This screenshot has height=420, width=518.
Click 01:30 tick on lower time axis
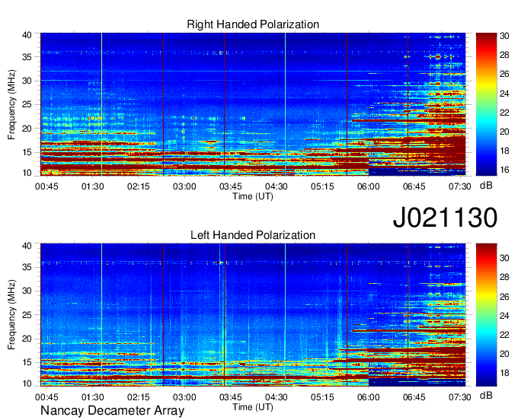click(x=92, y=397)
